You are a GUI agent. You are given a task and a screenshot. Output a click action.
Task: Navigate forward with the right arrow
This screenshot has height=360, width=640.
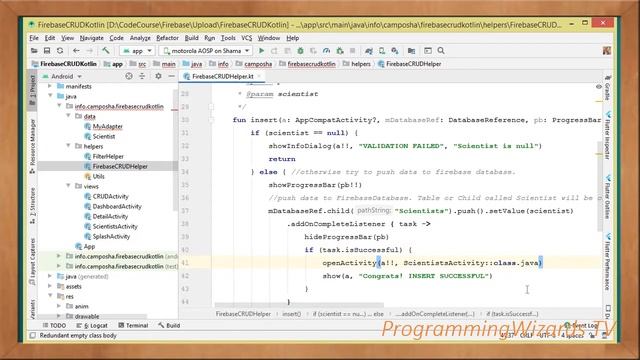(x=89, y=51)
